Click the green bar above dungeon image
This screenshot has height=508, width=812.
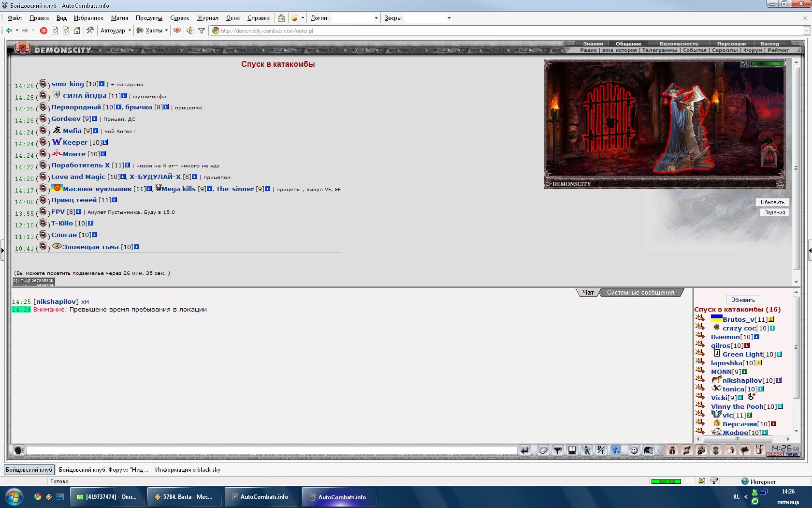click(x=767, y=63)
